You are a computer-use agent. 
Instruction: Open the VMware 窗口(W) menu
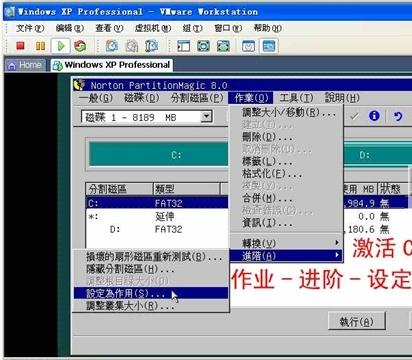(228, 28)
